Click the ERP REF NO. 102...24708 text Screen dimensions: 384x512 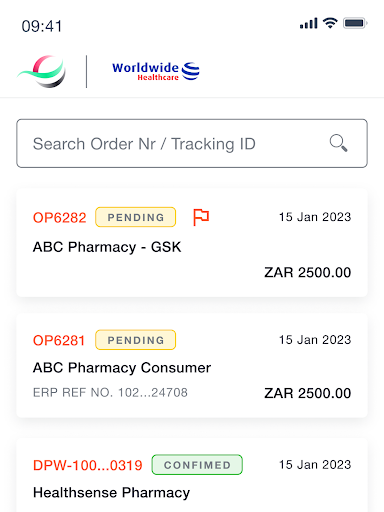(x=110, y=393)
